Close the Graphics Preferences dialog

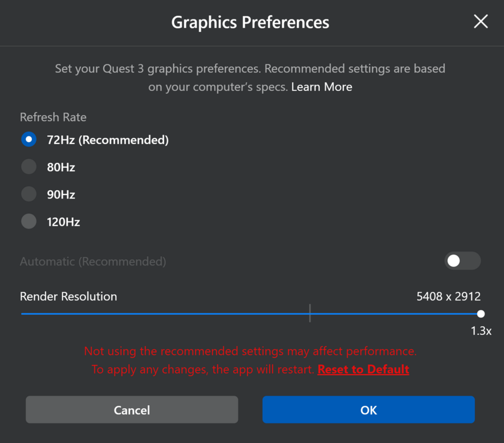(481, 22)
